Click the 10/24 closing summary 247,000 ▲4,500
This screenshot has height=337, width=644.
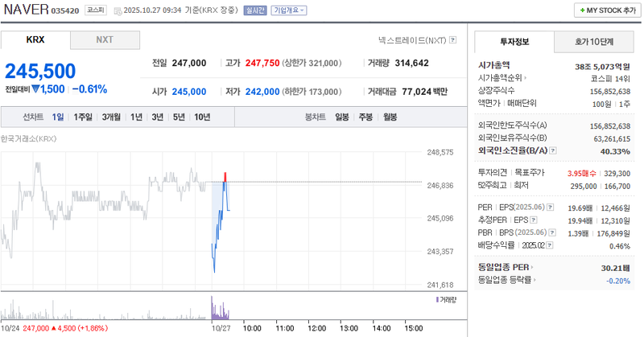(65, 328)
